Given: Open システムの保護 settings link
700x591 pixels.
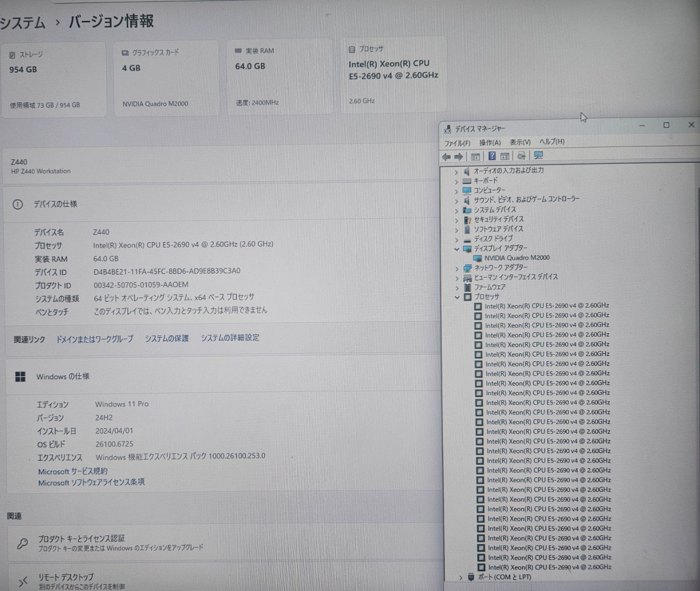Looking at the screenshot, I should coord(167,338).
